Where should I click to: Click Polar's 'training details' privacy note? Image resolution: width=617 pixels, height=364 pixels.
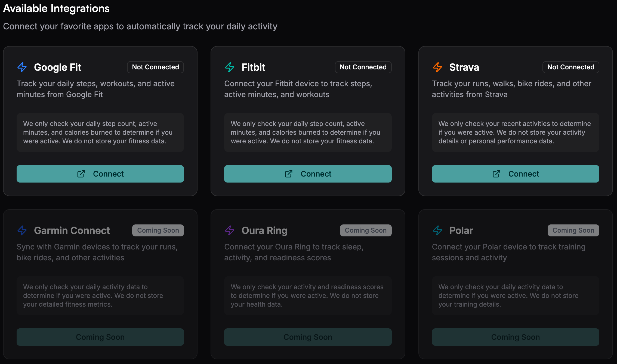point(516,296)
